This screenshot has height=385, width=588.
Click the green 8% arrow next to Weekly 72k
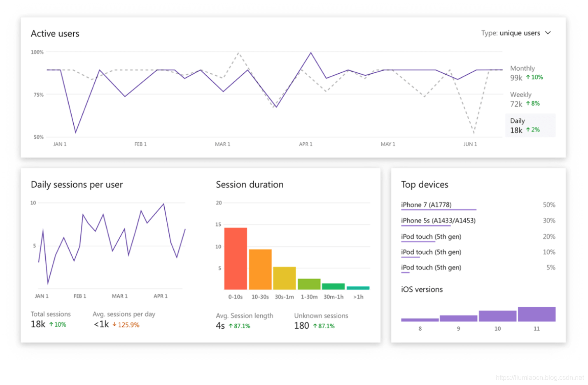[533, 104]
